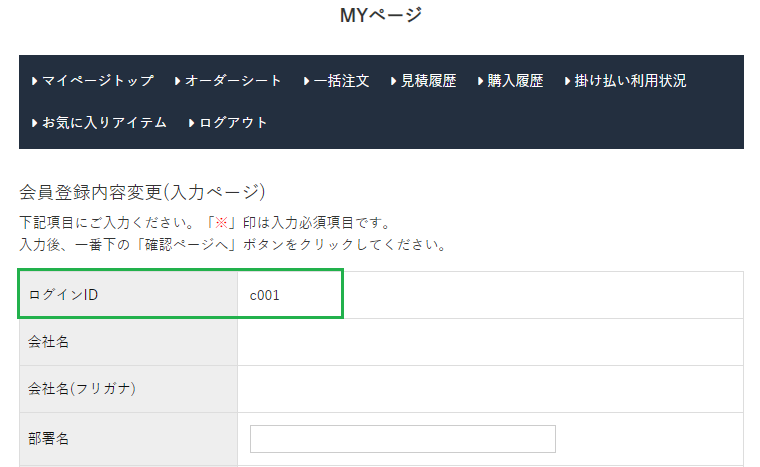Click the arrow icon before マイページトップ

[35, 81]
